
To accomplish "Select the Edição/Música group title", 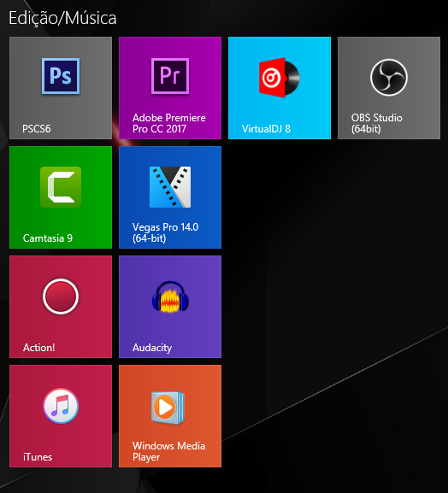I will pyautogui.click(x=62, y=18).
